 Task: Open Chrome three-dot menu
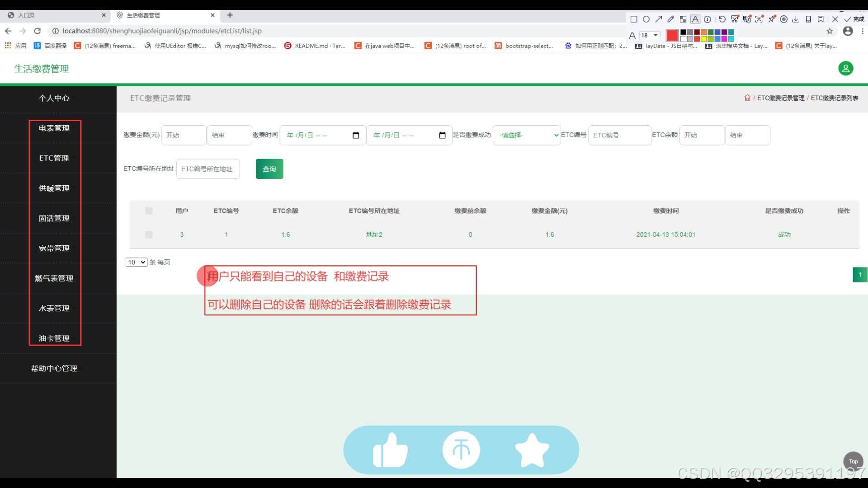(x=863, y=31)
